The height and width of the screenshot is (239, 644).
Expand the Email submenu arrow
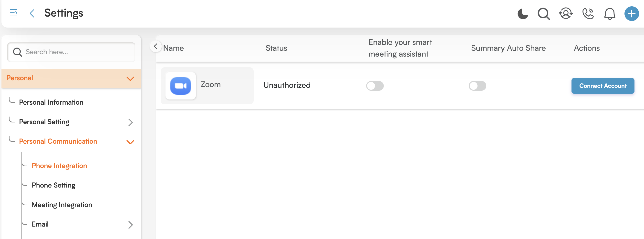click(x=130, y=225)
